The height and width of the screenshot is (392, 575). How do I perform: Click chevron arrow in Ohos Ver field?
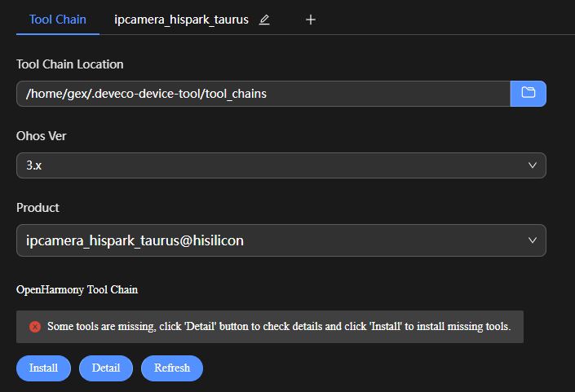[533, 165]
